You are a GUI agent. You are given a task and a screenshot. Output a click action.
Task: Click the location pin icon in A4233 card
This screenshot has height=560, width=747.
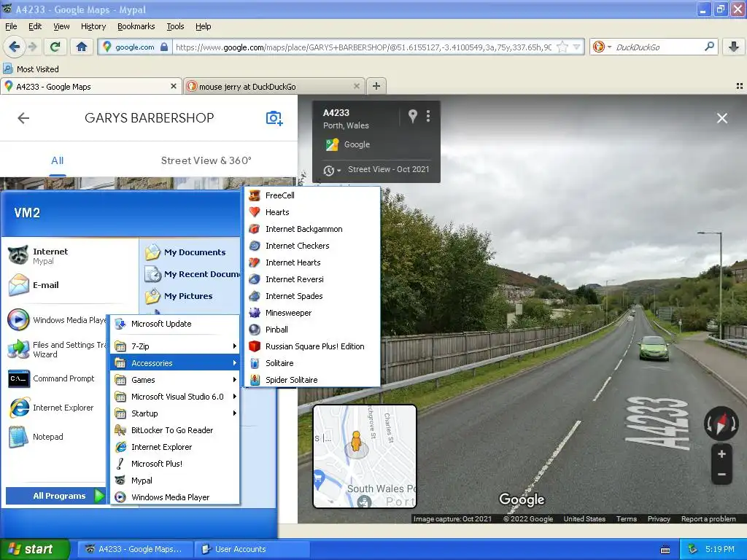[x=413, y=116]
